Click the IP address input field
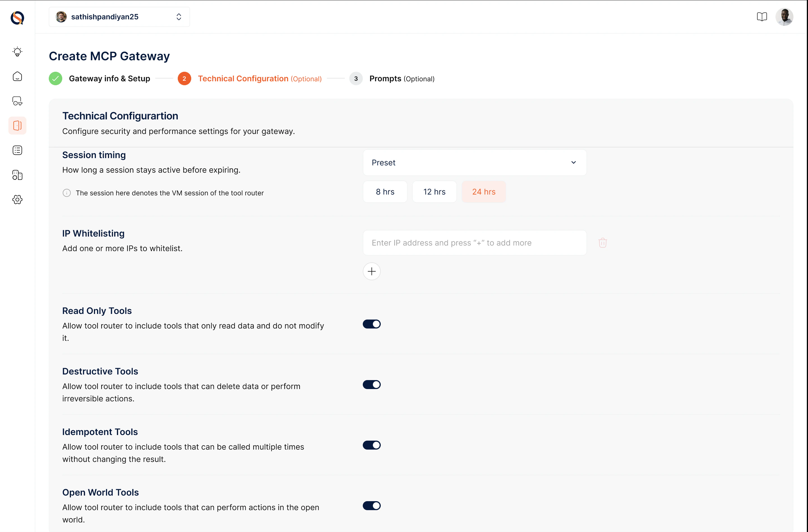Image resolution: width=808 pixels, height=532 pixels. 474,243
